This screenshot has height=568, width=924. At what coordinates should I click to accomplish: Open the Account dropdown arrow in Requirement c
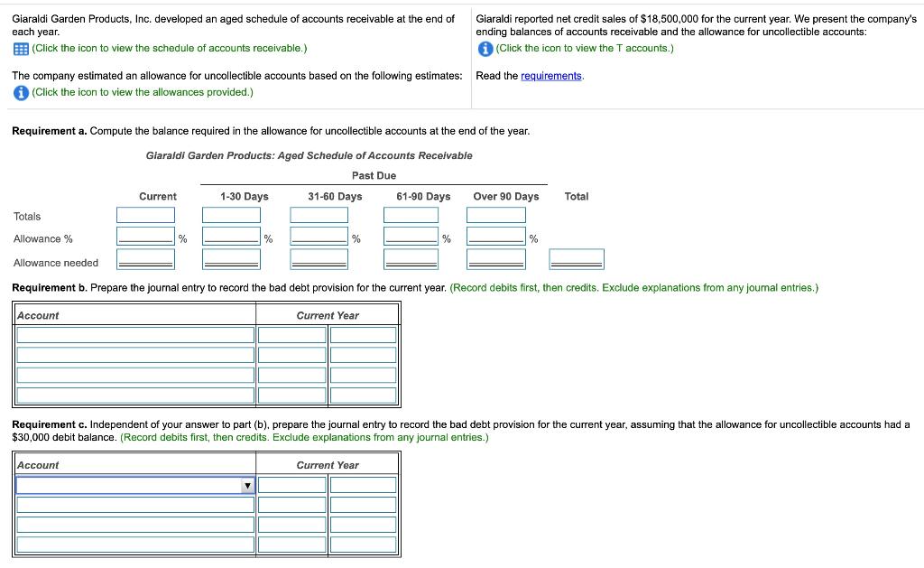247,486
